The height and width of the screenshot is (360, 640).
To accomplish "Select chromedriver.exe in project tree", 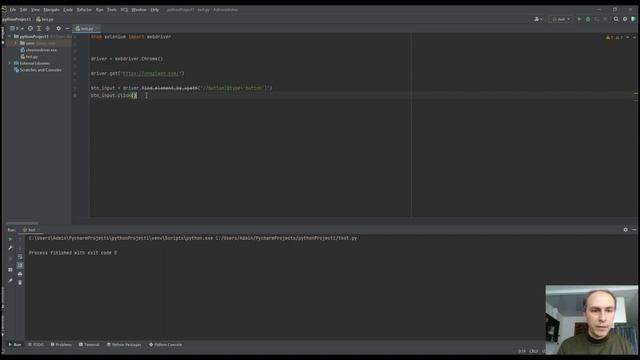I will coord(39,50).
